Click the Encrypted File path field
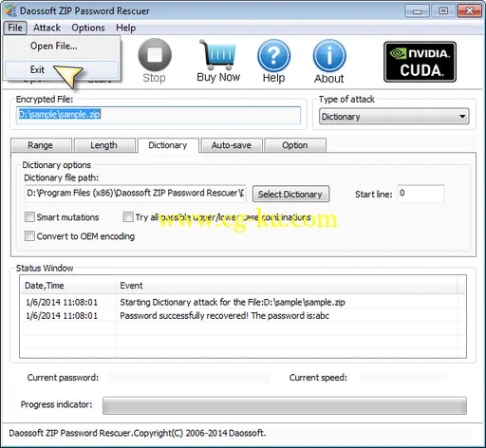The height and width of the screenshot is (448, 486). pos(159,115)
